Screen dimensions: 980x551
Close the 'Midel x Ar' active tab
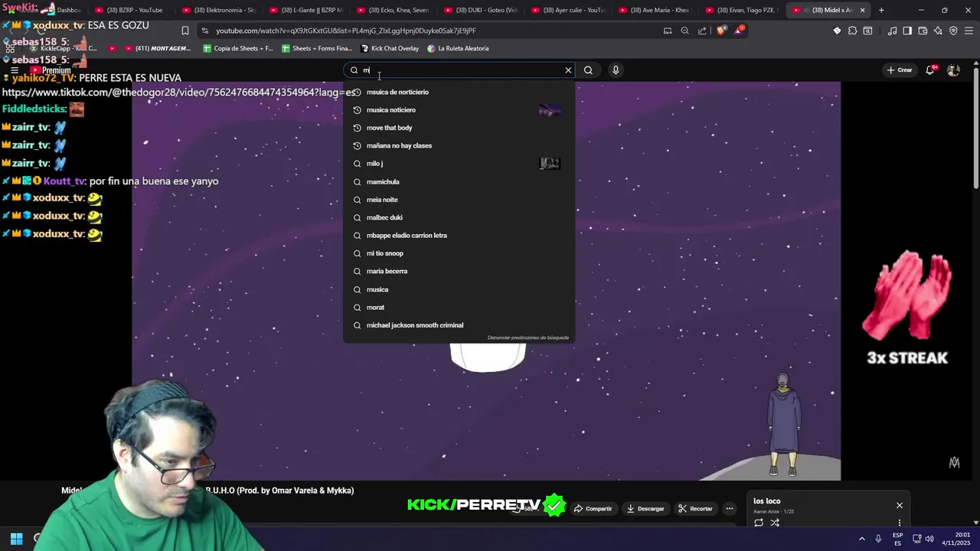pos(863,10)
